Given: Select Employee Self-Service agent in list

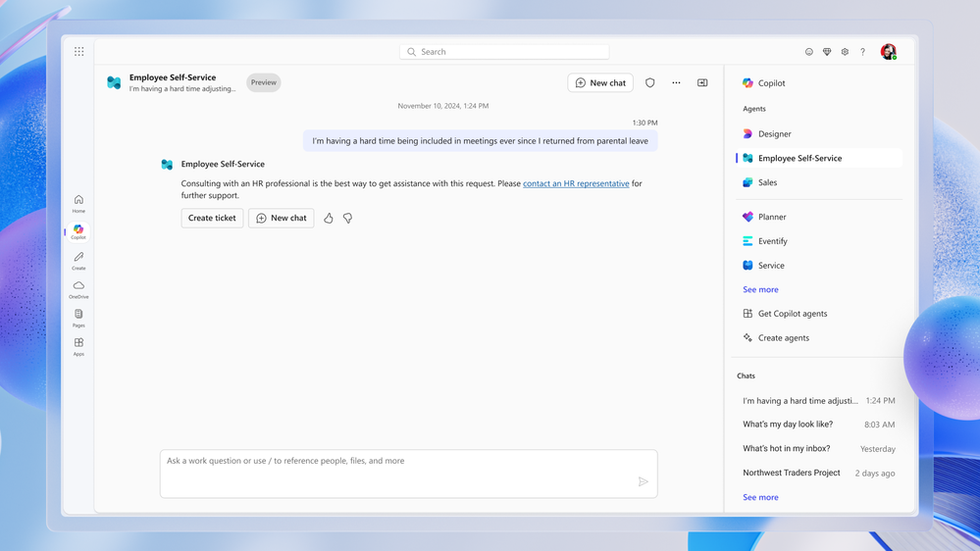Looking at the screenshot, I should coord(819,158).
